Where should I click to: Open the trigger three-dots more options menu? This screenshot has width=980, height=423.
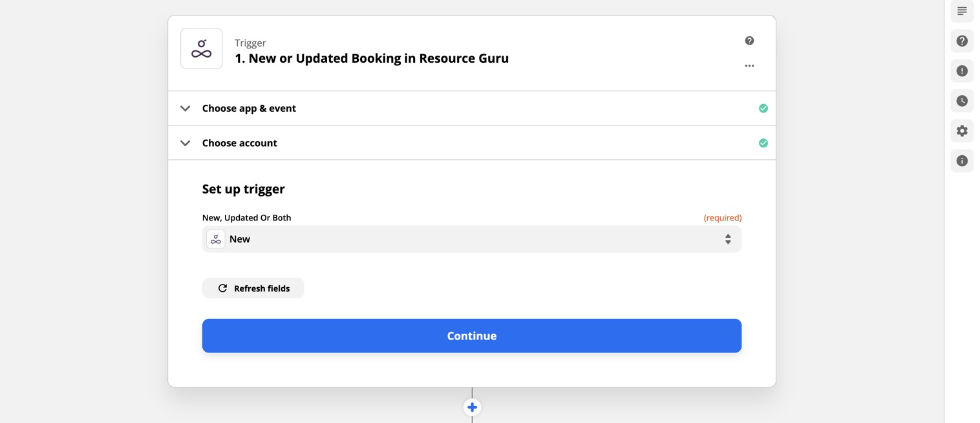point(749,66)
